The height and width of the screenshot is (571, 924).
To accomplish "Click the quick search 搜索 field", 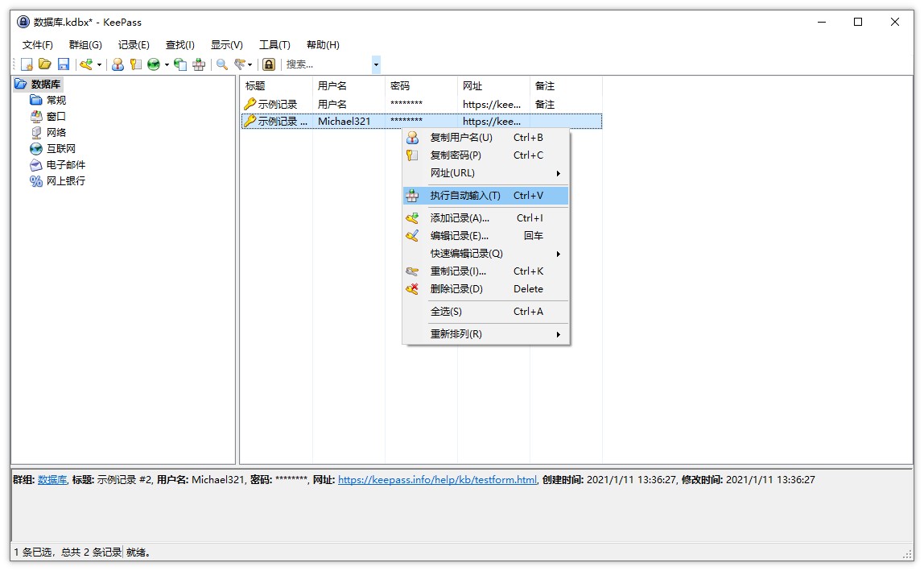I will pos(328,64).
